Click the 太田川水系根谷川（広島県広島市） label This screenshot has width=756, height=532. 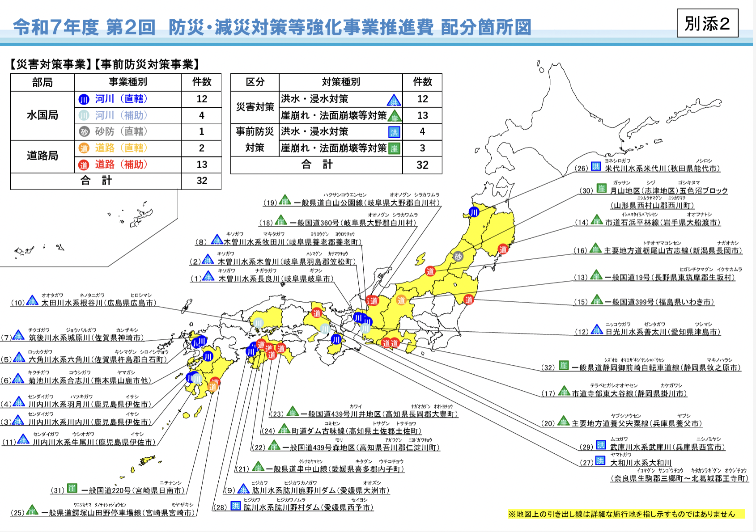[x=98, y=303]
